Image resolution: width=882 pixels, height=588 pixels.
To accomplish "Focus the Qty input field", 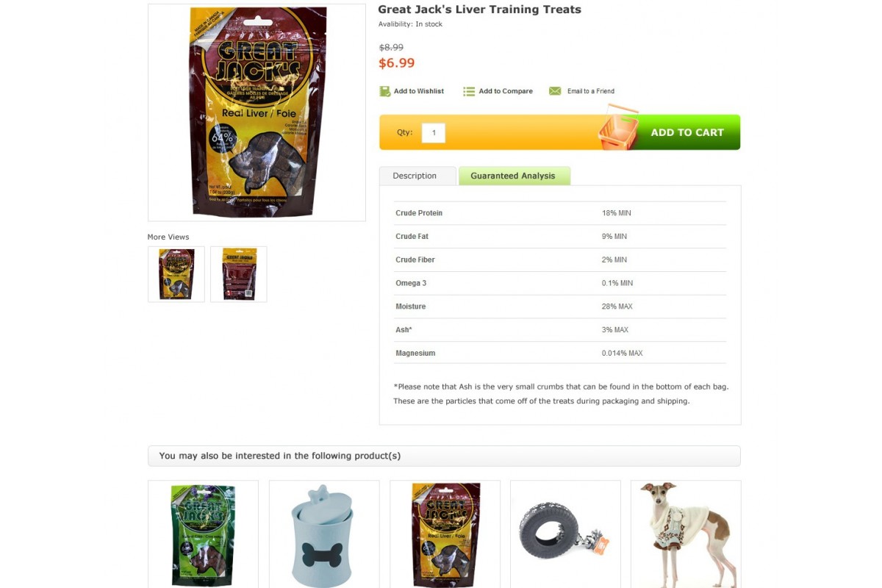I will 434,133.
